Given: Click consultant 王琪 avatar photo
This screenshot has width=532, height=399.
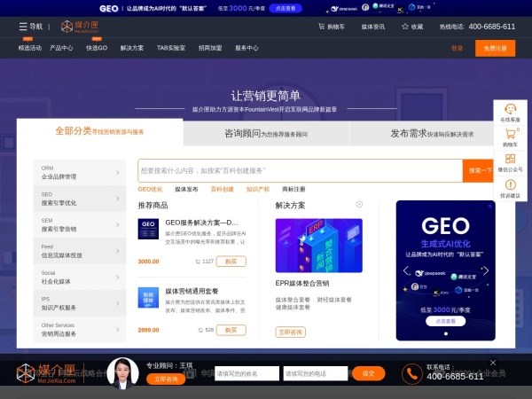Looking at the screenshot, I should [x=122, y=373].
